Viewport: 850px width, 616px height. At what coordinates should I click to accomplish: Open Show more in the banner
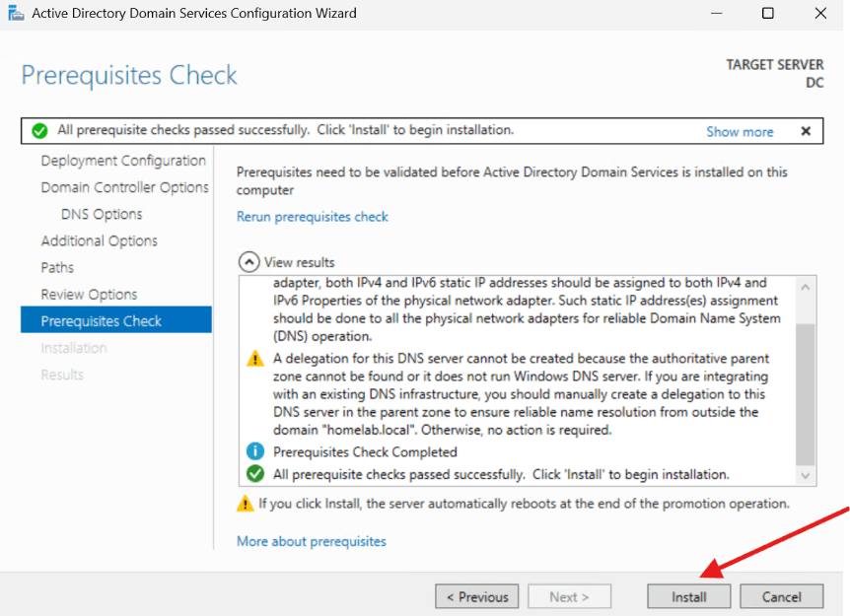[x=740, y=130]
